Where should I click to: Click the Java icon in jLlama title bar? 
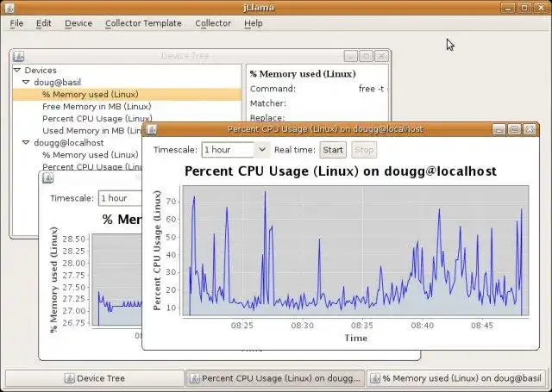(x=9, y=8)
